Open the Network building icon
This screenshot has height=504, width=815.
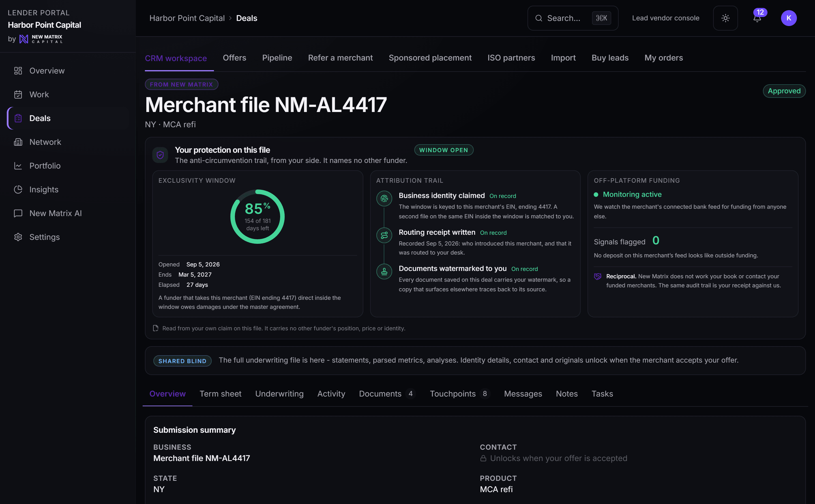click(18, 142)
